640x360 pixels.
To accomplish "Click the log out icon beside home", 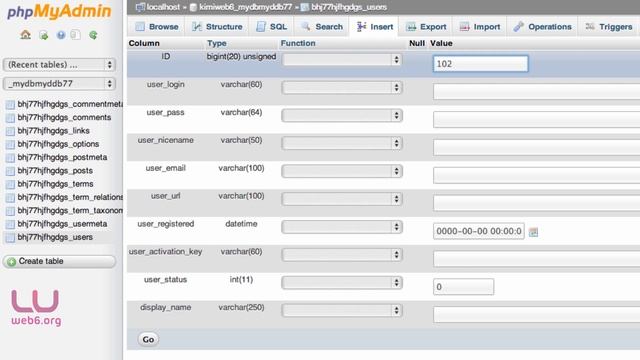I will click(x=43, y=35).
